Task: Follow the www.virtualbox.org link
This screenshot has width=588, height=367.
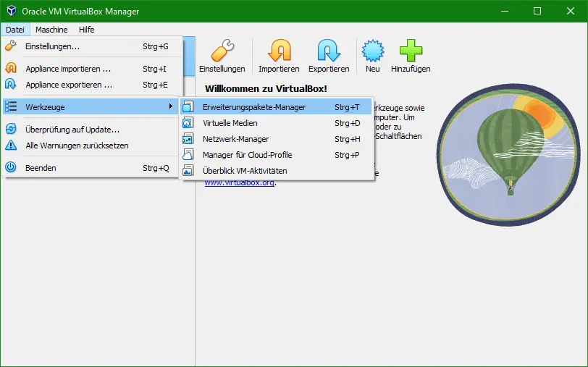Action: tap(239, 182)
